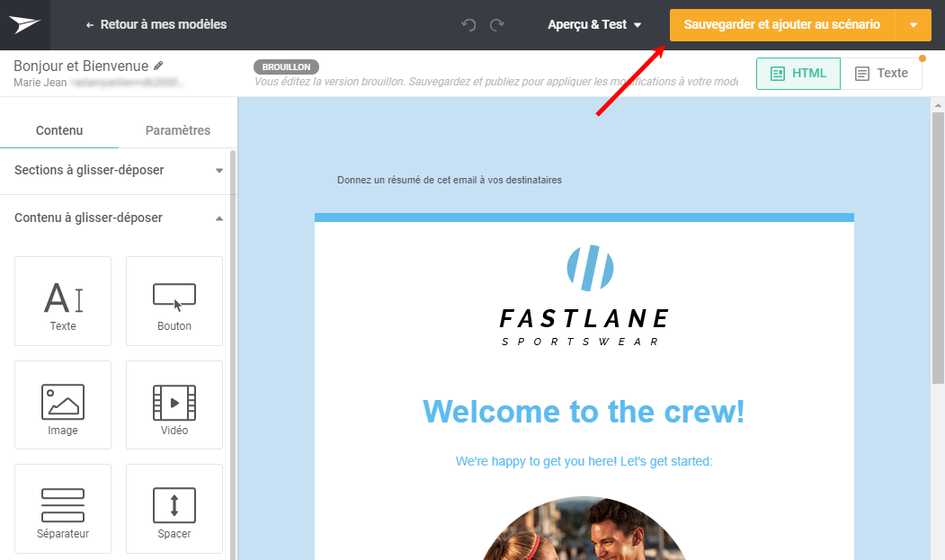Open the Contenu tab
The image size is (945, 560).
click(x=59, y=130)
